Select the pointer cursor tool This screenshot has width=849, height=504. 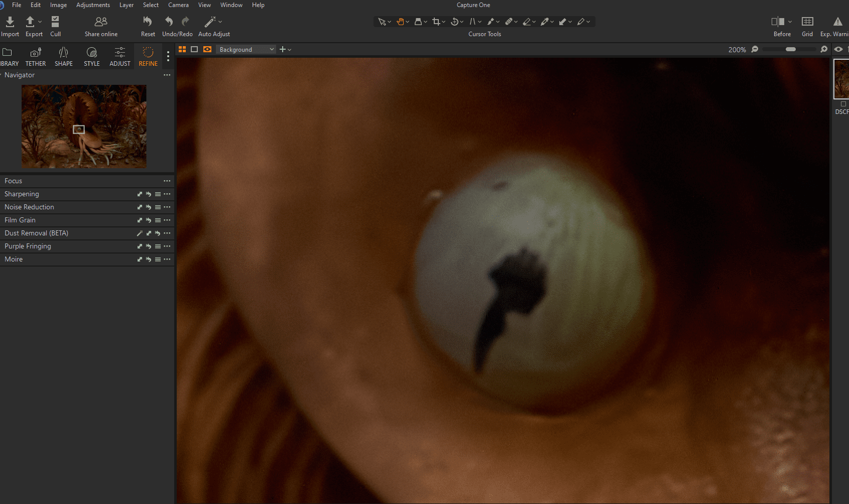click(x=382, y=22)
